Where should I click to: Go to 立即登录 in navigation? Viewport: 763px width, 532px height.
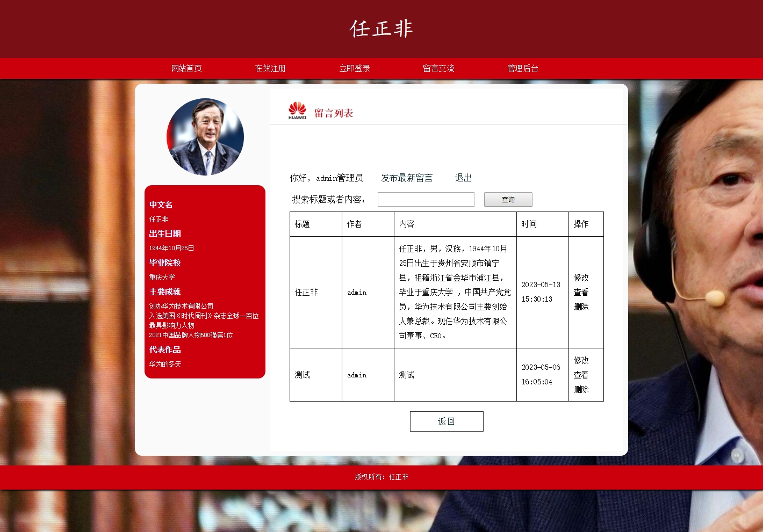(355, 68)
